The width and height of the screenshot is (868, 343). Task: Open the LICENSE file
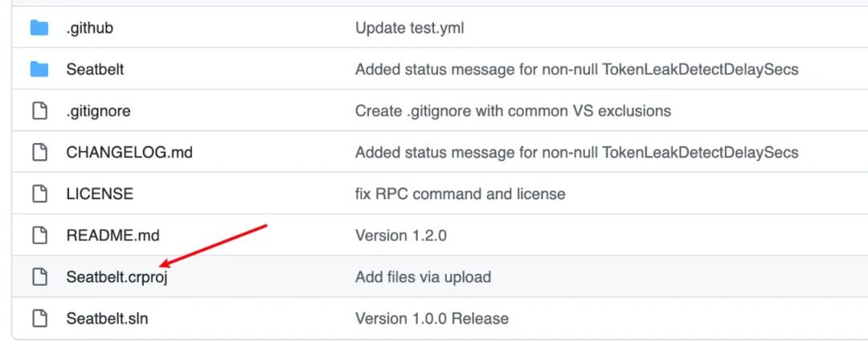[100, 194]
